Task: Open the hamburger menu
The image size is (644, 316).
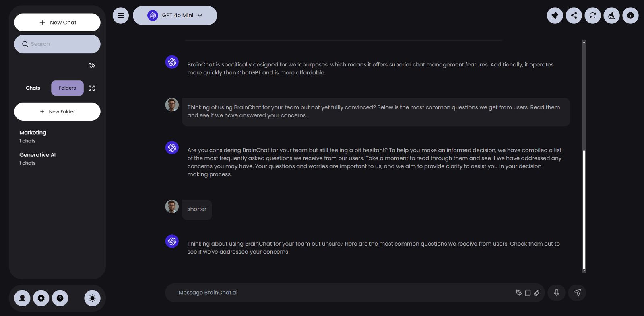Action: click(120, 15)
